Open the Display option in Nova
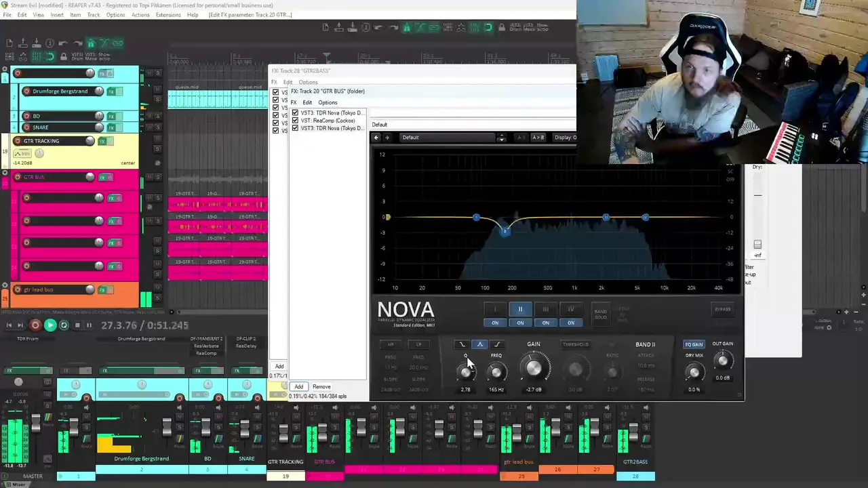 coord(565,138)
